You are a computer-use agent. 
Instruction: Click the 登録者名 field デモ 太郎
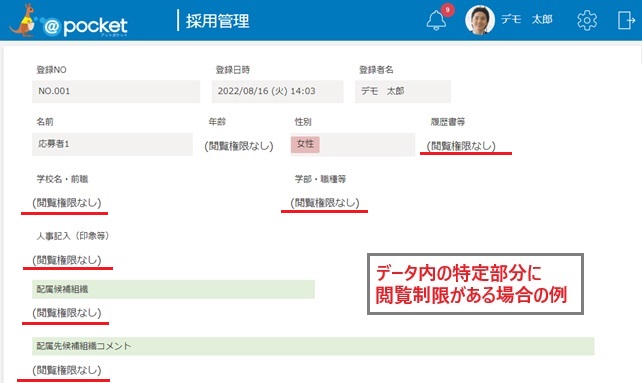click(x=403, y=91)
